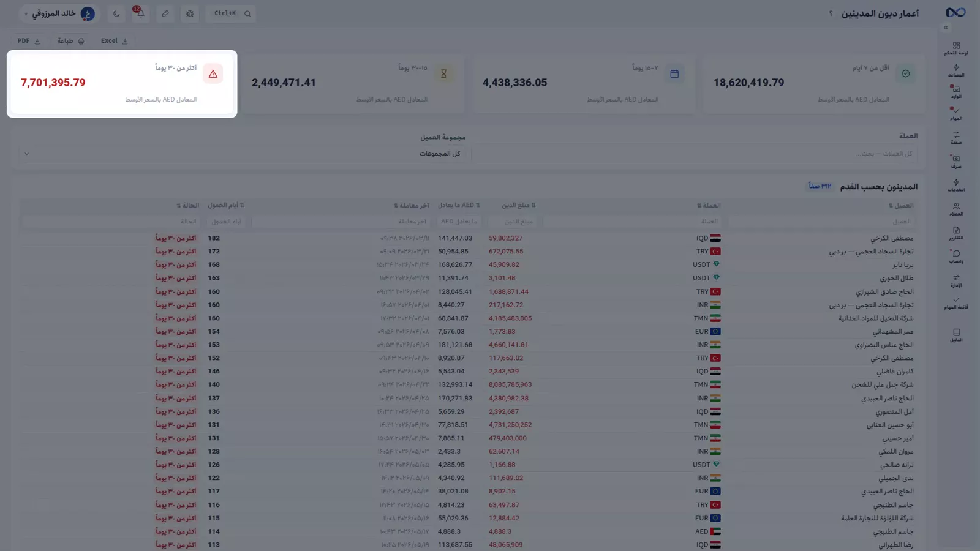
Task: Click check icon on under-7-days card
Action: pos(905,74)
